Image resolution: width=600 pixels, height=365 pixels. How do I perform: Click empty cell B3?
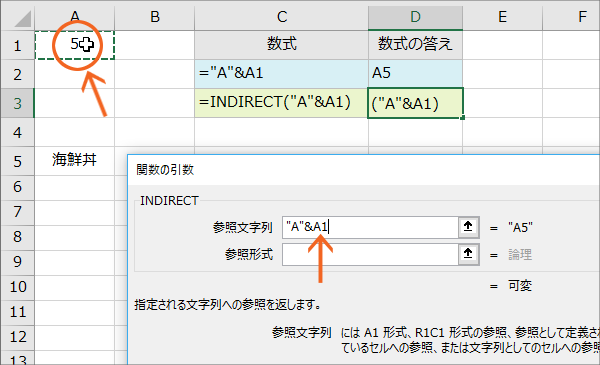click(155, 103)
